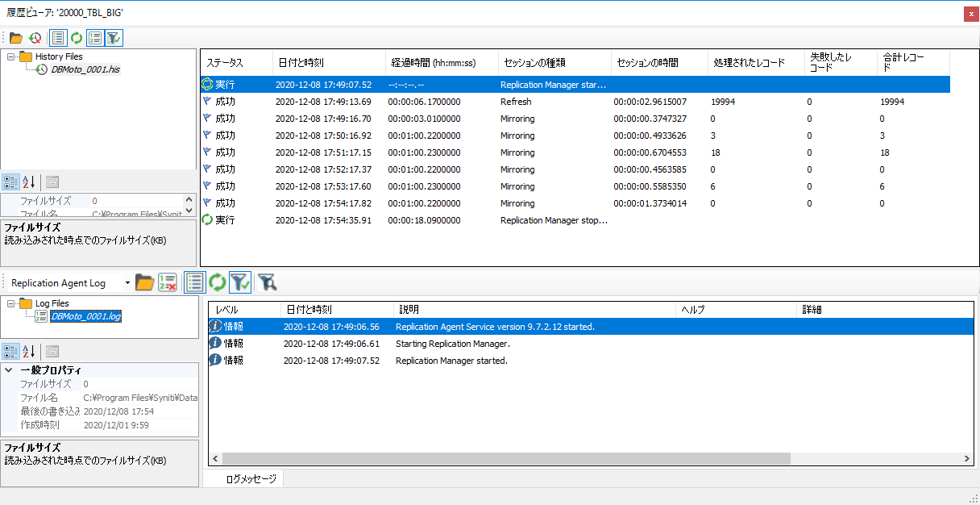
Task: Click the upper property pages icon
Action: pyautogui.click(x=52, y=182)
